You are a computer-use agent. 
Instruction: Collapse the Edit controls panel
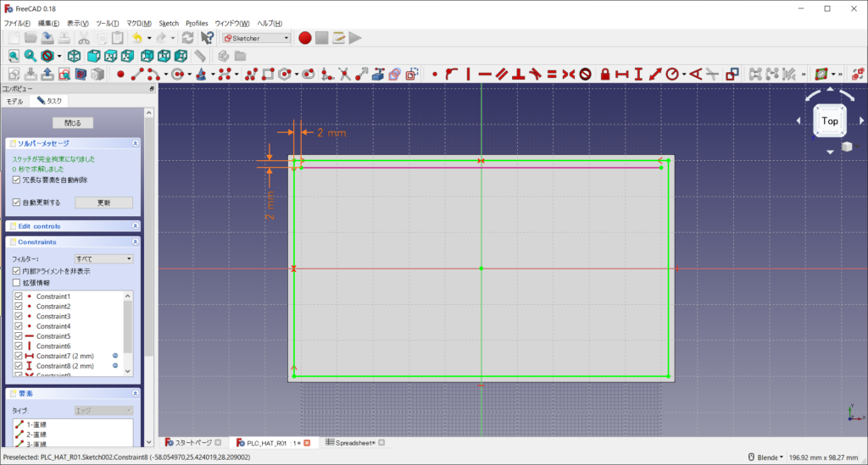coord(136,226)
